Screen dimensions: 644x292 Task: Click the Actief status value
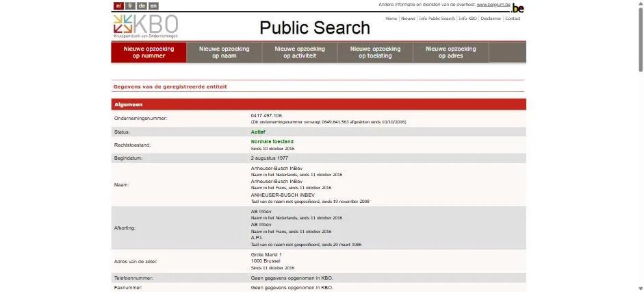pyautogui.click(x=258, y=132)
